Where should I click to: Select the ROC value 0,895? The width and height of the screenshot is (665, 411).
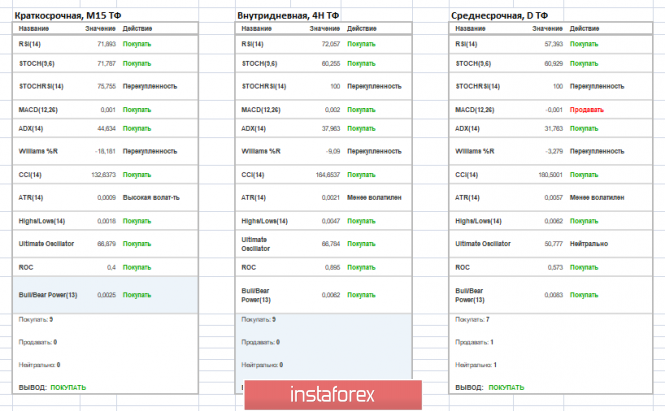pyautogui.click(x=332, y=268)
